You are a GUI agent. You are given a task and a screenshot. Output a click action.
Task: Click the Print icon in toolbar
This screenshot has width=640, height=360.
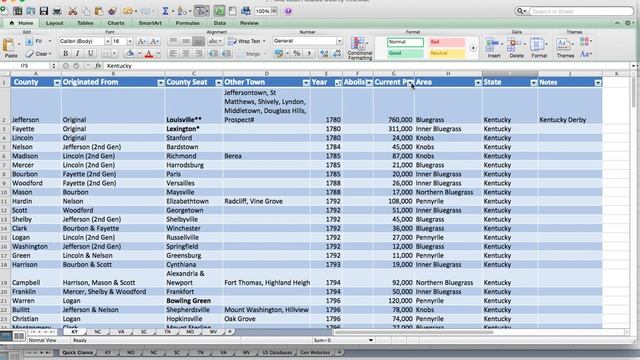pyautogui.click(x=57, y=11)
